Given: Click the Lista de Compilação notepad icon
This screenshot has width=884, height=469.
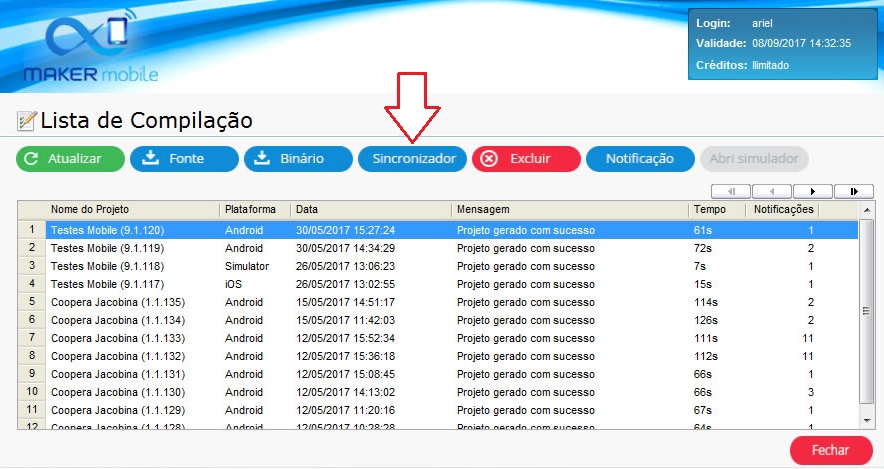Looking at the screenshot, I should coord(27,121).
